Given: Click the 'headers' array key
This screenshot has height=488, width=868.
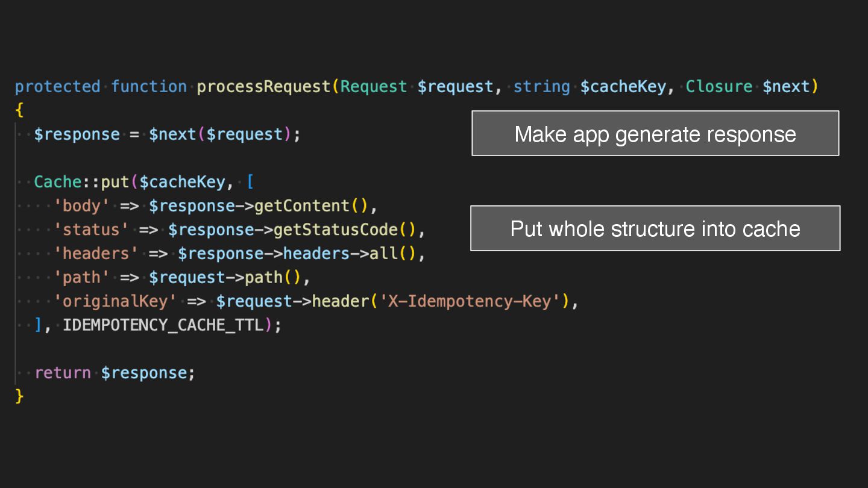Looking at the screenshot, I should (96, 254).
